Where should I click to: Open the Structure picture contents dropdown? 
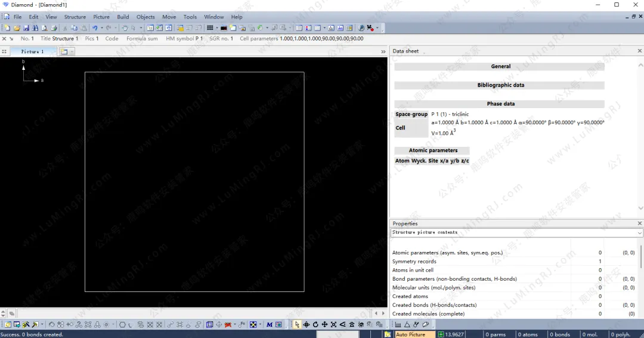pos(639,233)
